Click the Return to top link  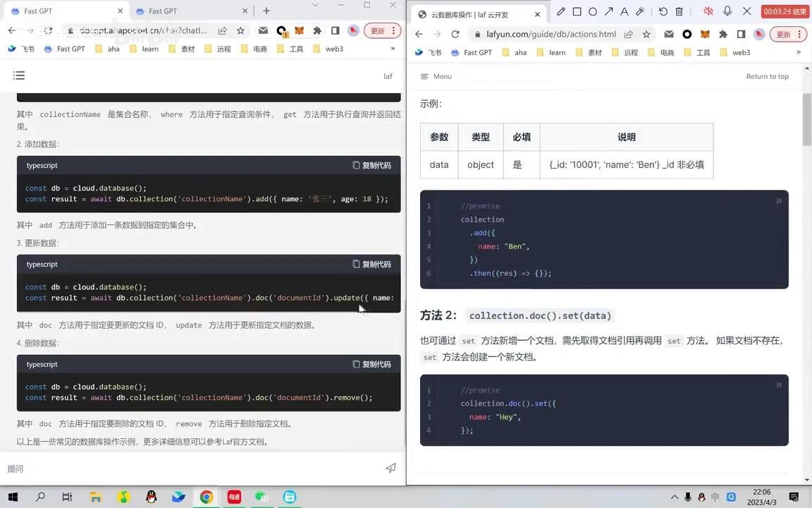tap(767, 76)
